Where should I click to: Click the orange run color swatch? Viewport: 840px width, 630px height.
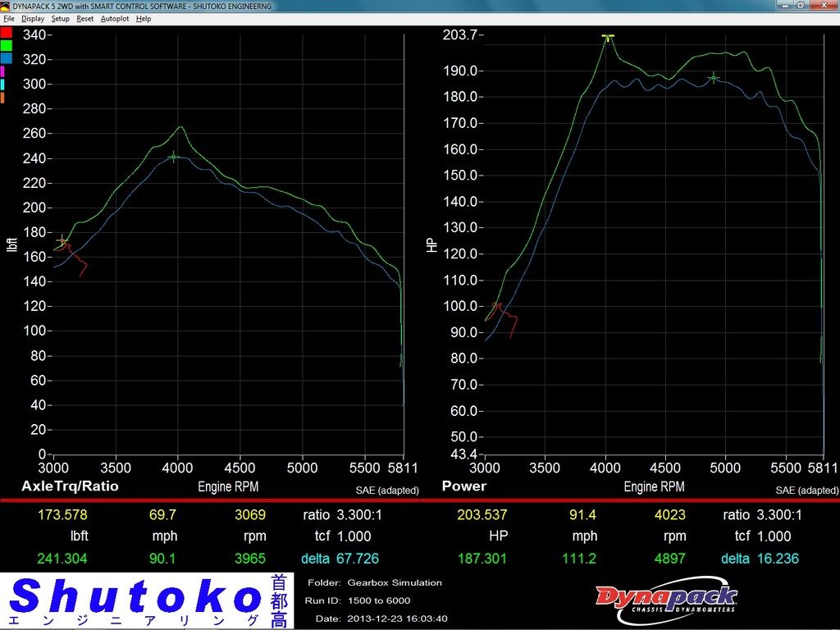[3, 98]
